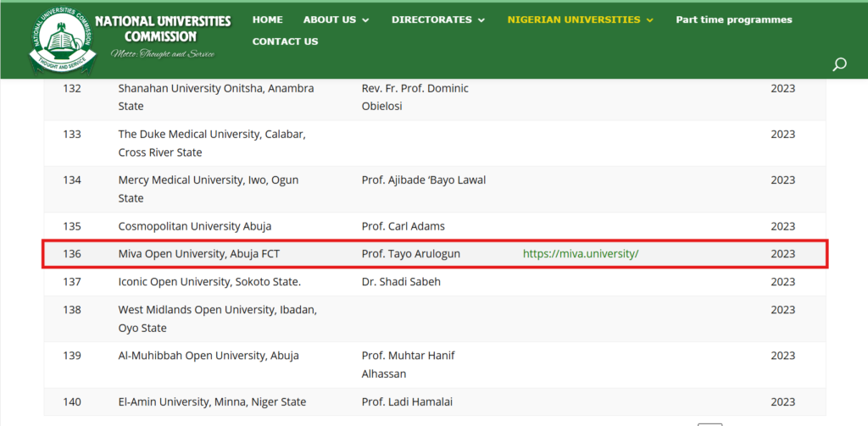Select El-Amin University, Minna, Niger State cell
The width and height of the screenshot is (868, 426).
[212, 402]
